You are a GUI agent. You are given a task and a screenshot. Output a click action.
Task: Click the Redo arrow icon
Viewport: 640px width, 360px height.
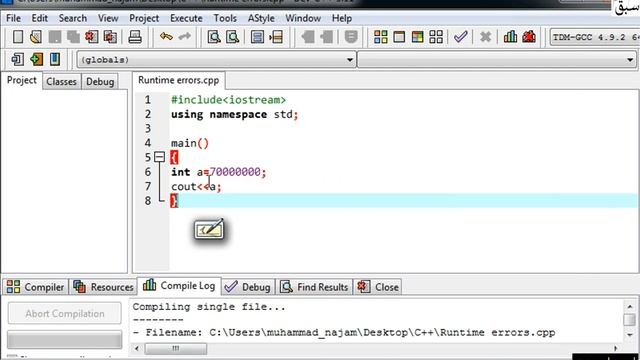tap(184, 37)
